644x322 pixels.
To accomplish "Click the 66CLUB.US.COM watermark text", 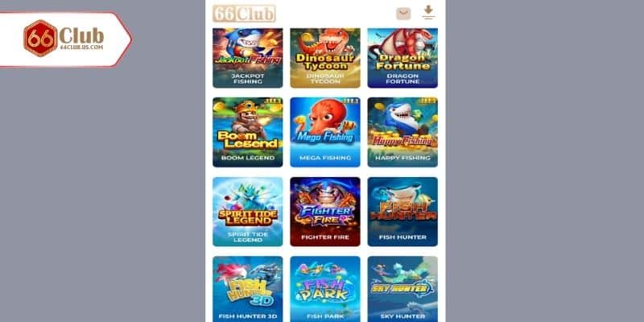I will pyautogui.click(x=82, y=47).
